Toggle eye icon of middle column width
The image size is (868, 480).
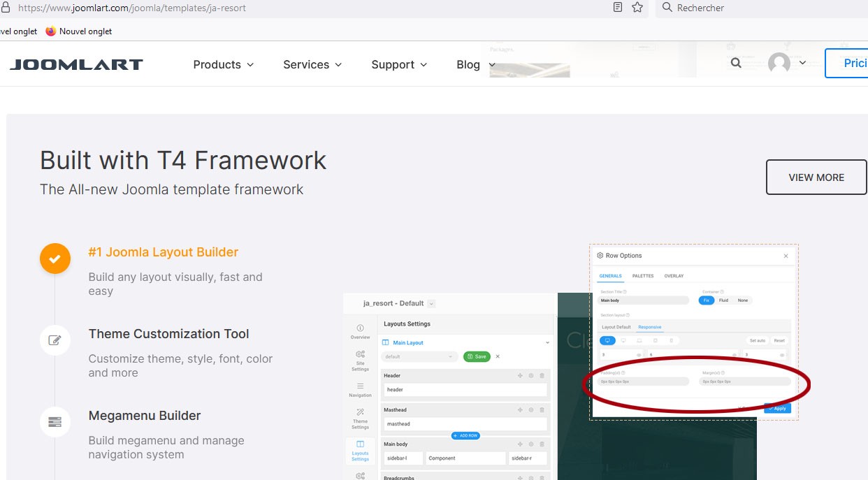click(x=734, y=355)
